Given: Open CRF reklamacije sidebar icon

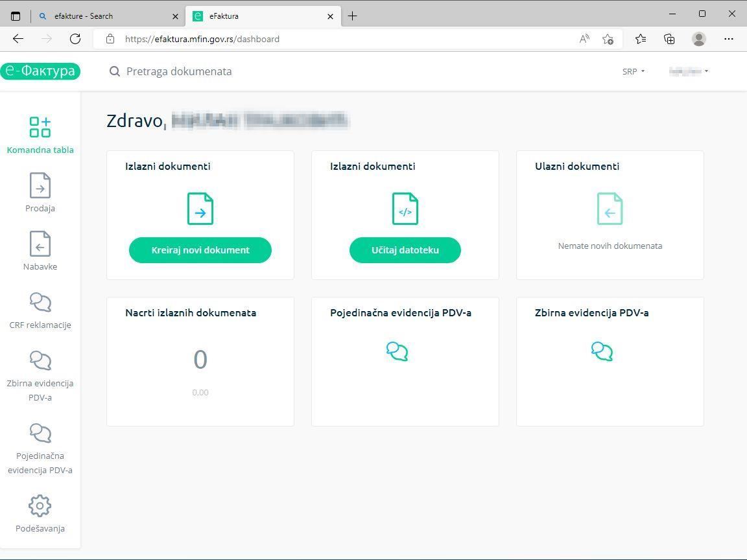Looking at the screenshot, I should [40, 303].
